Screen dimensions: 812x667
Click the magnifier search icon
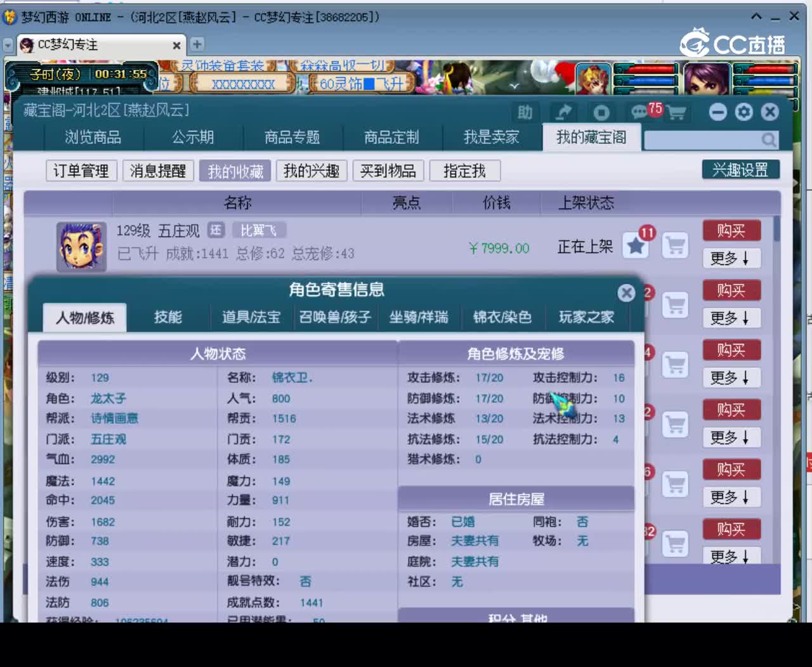click(x=769, y=139)
